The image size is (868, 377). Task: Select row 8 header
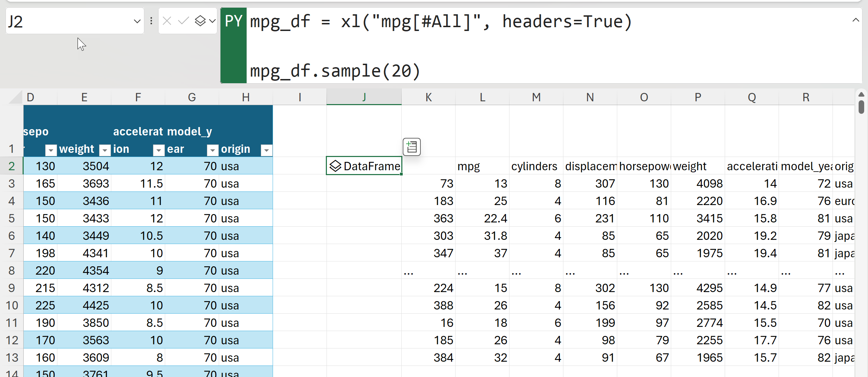point(11,270)
